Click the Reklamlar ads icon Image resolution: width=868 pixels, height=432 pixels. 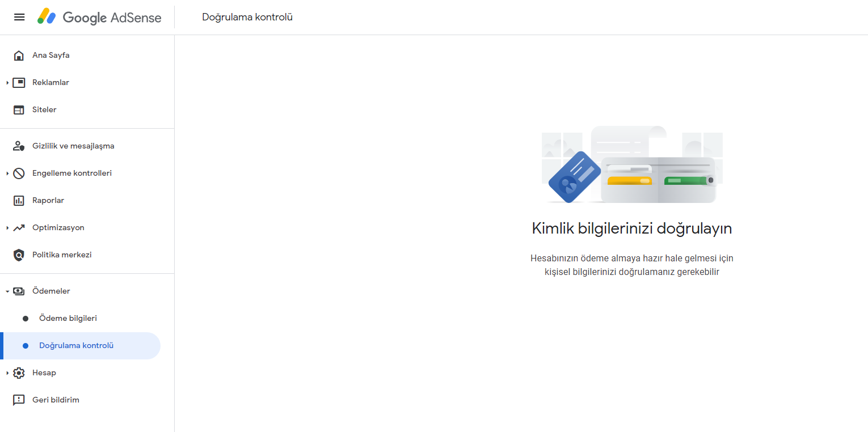pos(19,83)
